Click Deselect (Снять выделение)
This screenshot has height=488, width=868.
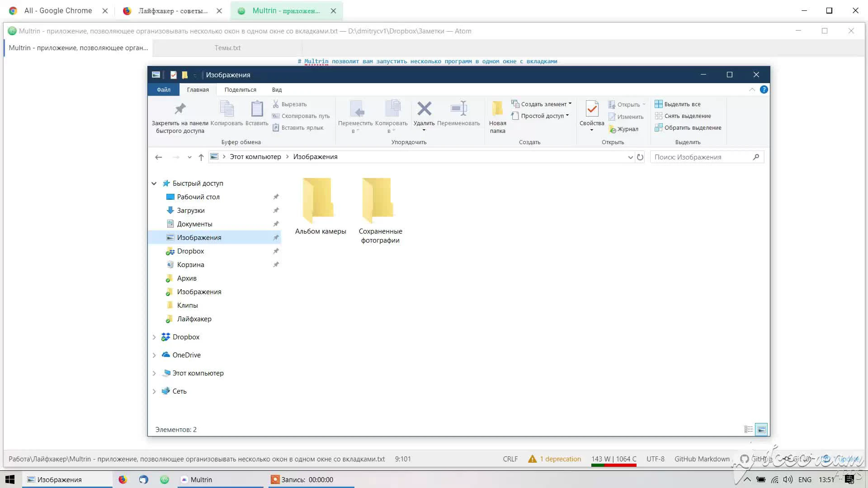tap(683, 116)
